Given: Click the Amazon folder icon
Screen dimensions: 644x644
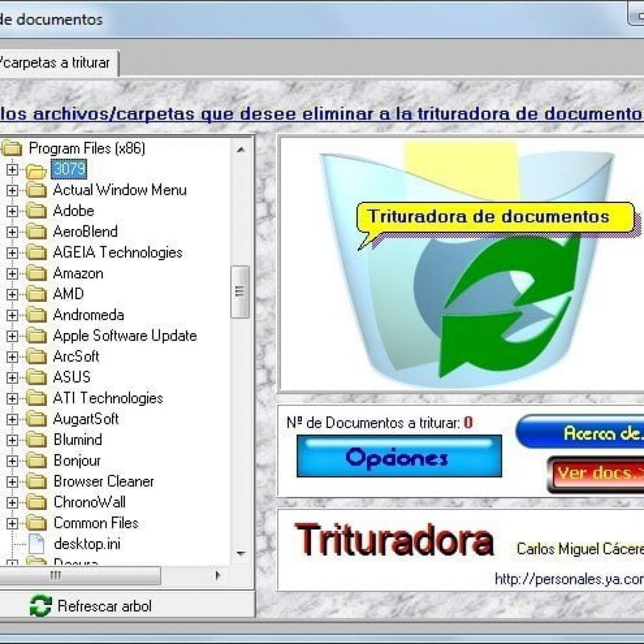Looking at the screenshot, I should tap(36, 273).
